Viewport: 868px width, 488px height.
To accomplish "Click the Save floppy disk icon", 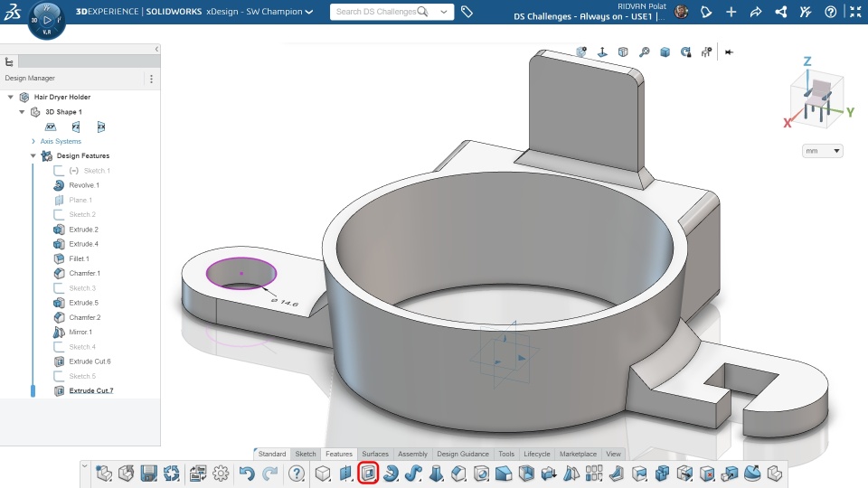I will pos(149,474).
